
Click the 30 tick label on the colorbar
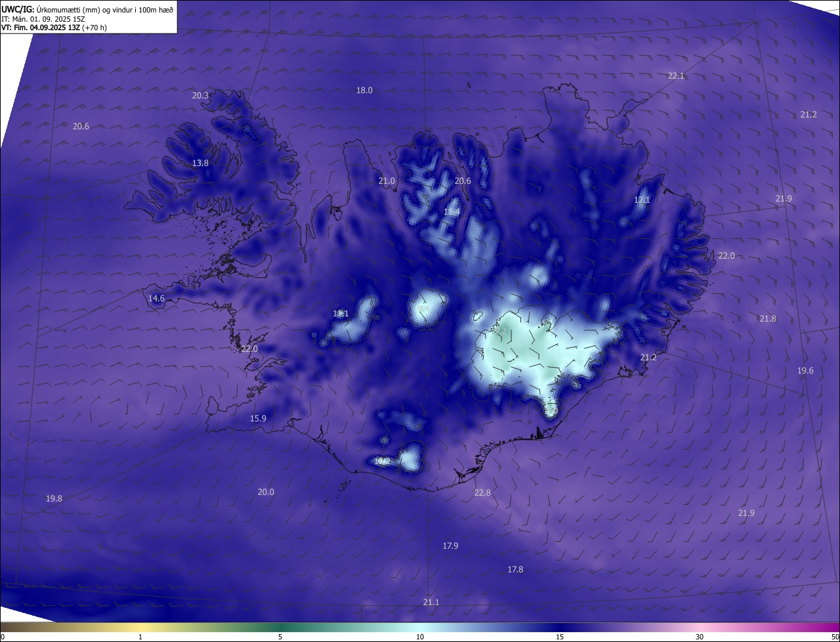pyautogui.click(x=700, y=637)
